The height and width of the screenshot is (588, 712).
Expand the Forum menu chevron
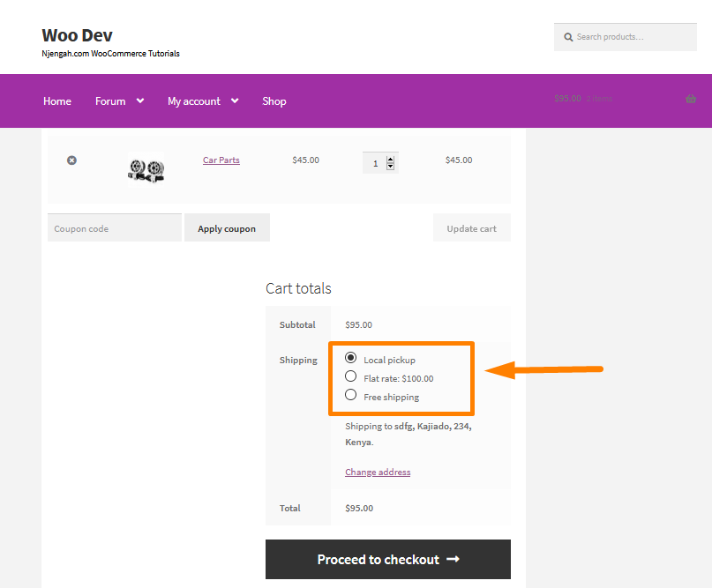[x=140, y=100]
